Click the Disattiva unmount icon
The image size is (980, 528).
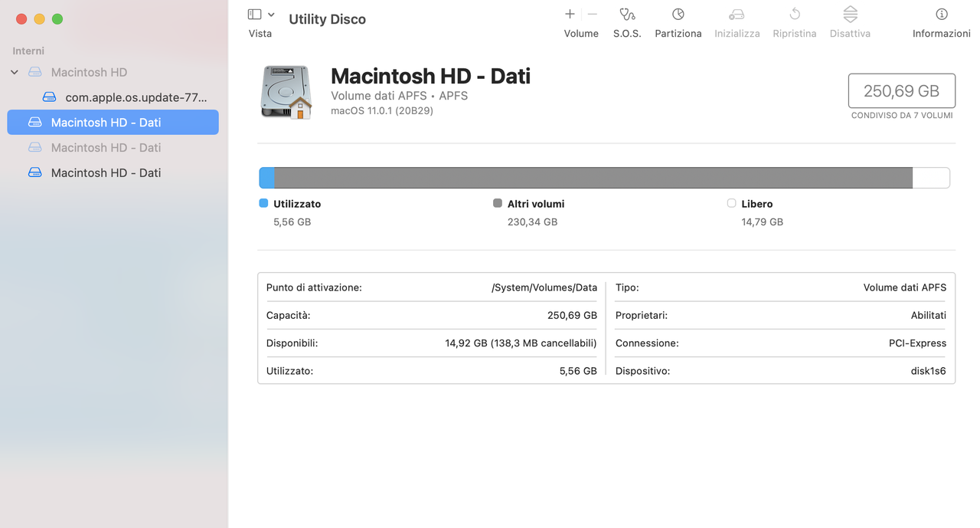(x=850, y=14)
